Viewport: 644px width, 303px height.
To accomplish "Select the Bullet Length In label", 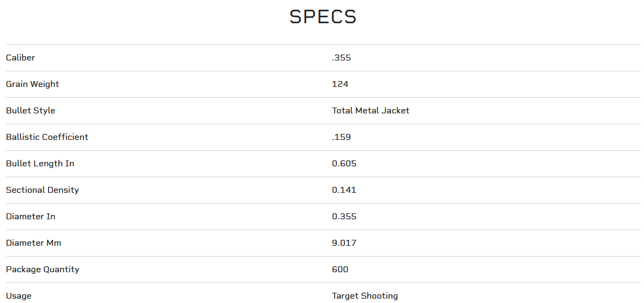I will tap(40, 164).
